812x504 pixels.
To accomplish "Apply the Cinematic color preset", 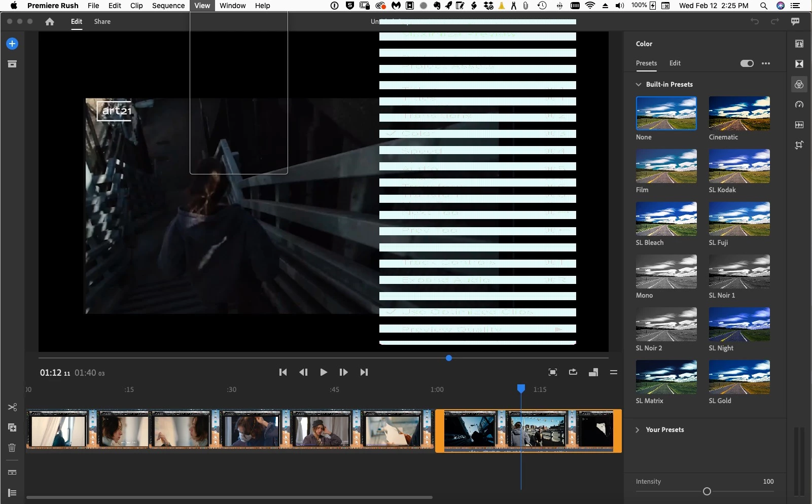I will point(739,113).
